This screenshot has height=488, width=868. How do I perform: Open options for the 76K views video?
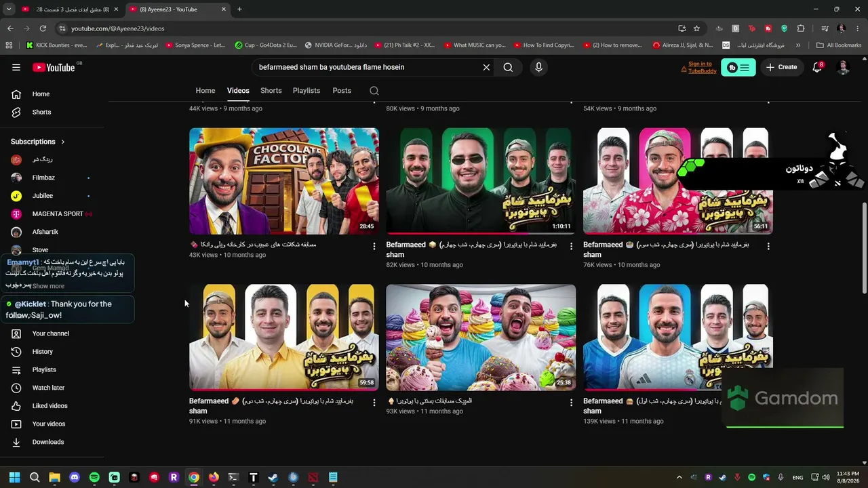coord(768,246)
